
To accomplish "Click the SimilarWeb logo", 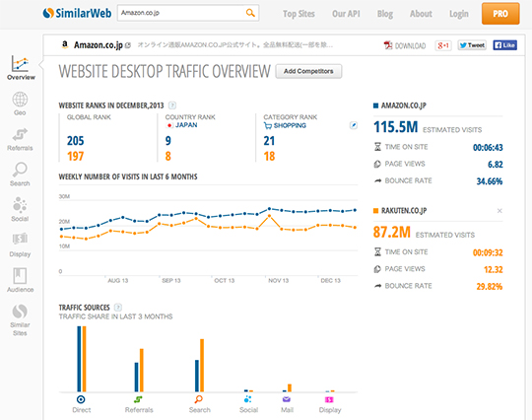I will click(x=77, y=13).
